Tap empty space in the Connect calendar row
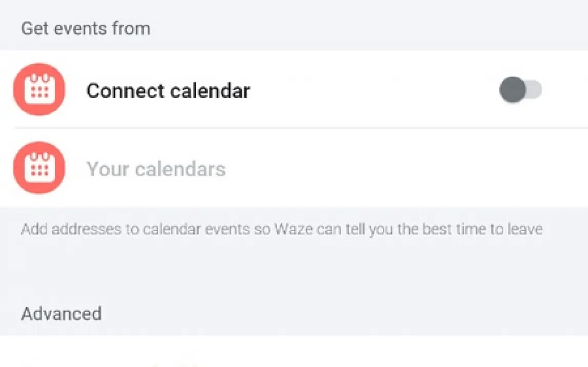 tap(375, 91)
